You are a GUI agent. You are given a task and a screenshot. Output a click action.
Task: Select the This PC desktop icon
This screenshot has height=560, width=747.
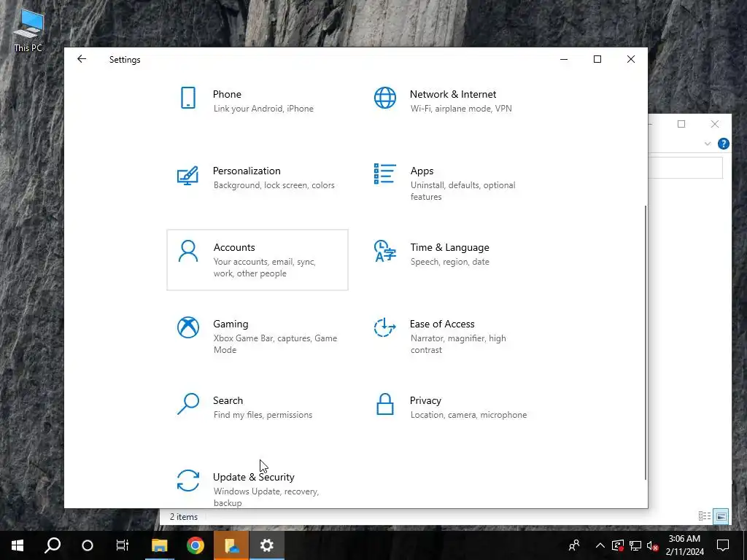tap(28, 30)
